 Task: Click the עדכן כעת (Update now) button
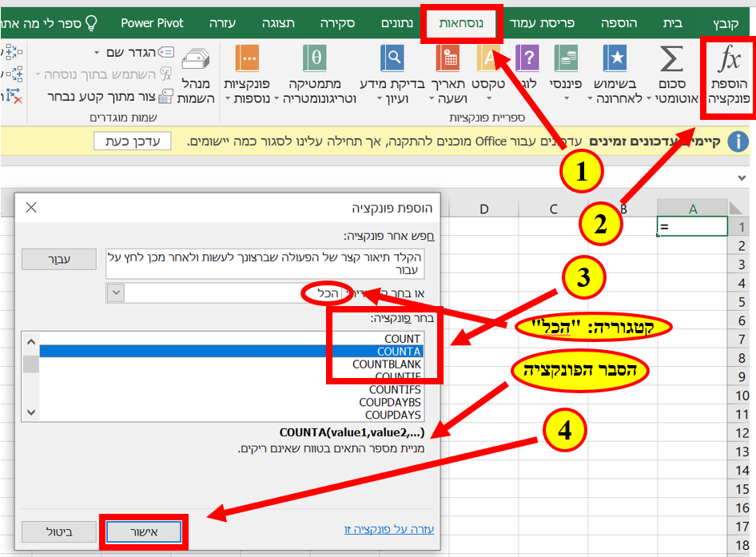click(x=133, y=141)
